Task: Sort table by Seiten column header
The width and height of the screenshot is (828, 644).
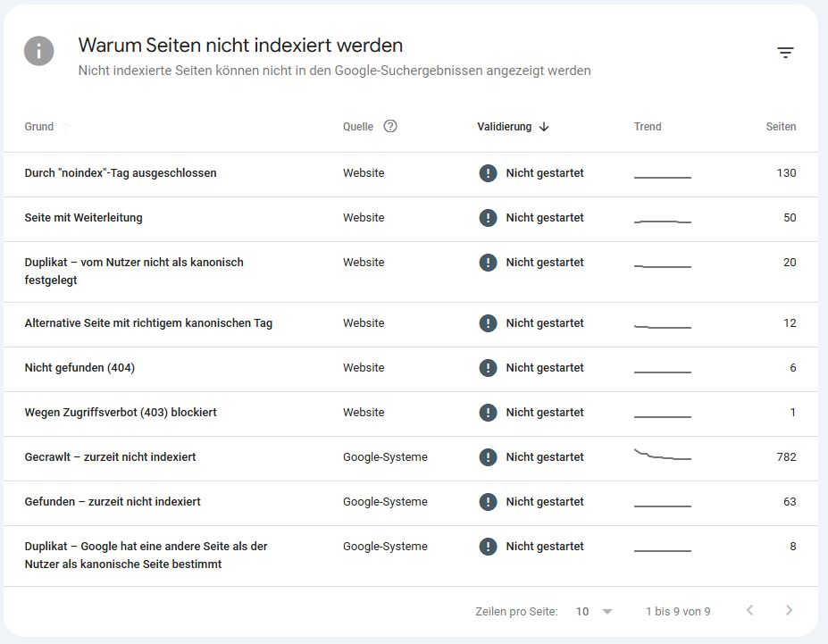Action: [780, 127]
